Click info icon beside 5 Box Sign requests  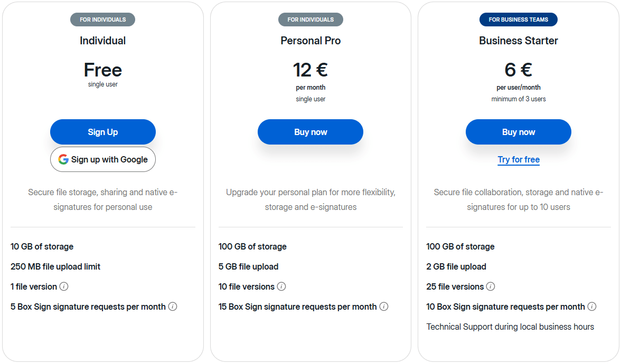[173, 306]
